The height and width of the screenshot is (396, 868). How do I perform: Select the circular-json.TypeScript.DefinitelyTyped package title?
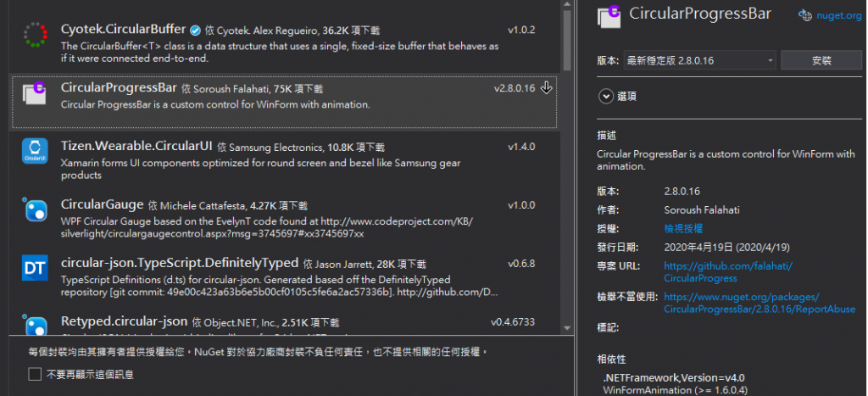coord(180,263)
